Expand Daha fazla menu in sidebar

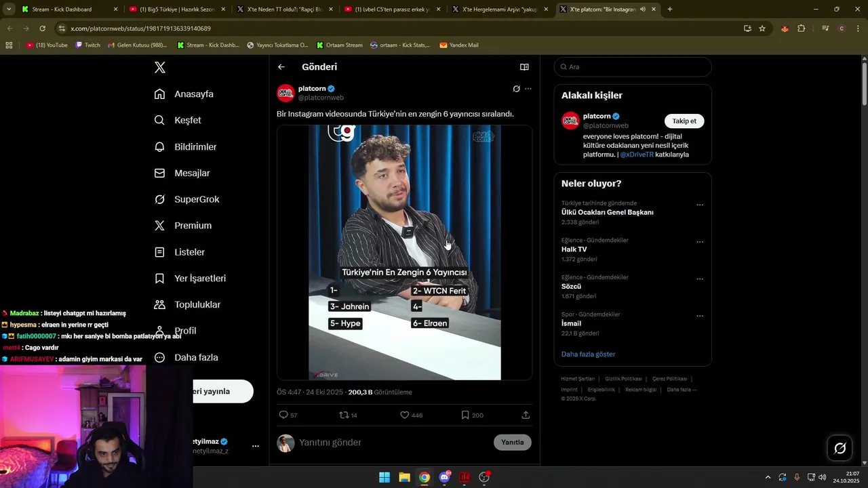point(186,357)
